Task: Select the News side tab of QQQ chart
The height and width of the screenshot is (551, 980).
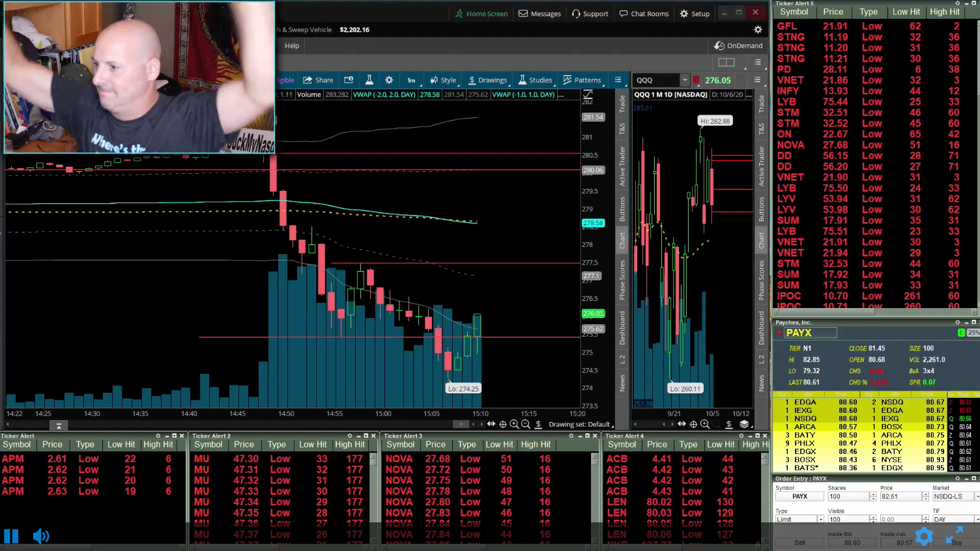Action: click(761, 383)
